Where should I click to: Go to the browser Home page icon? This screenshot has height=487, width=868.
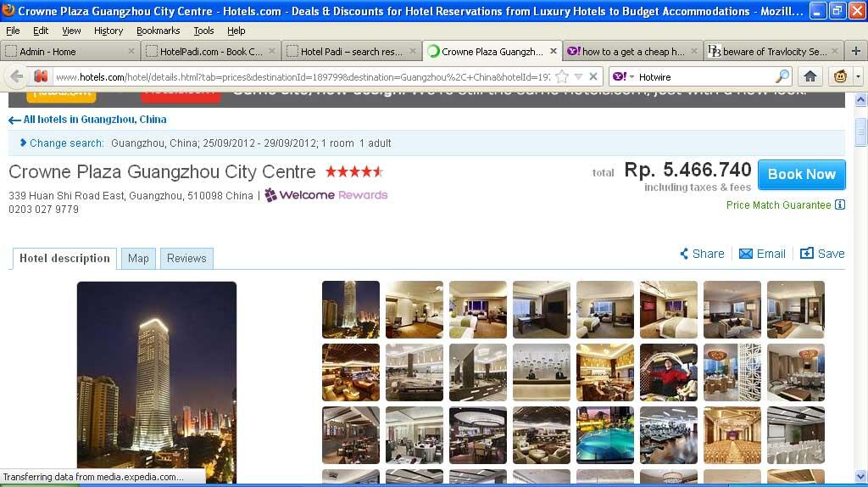tap(810, 76)
